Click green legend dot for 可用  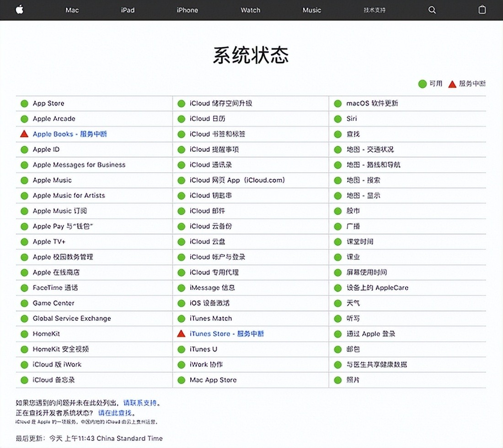click(x=423, y=84)
